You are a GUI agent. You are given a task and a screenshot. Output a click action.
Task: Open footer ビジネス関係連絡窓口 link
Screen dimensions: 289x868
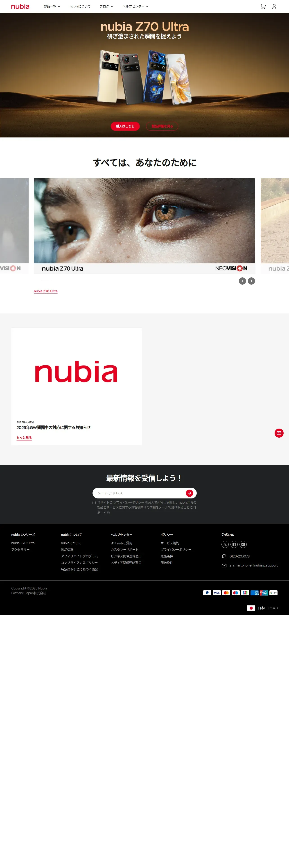click(x=126, y=556)
